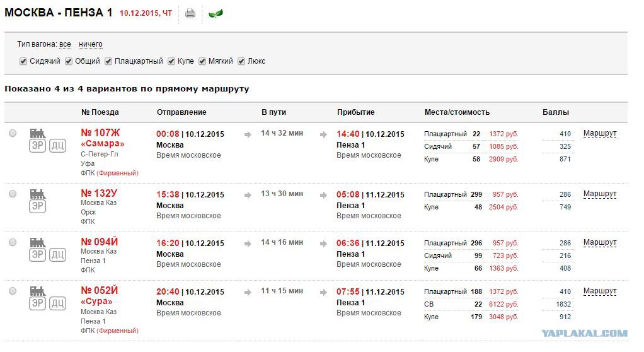The height and width of the screenshot is (352, 644).
Task: Click the № Поезда column header
Action: point(100,112)
